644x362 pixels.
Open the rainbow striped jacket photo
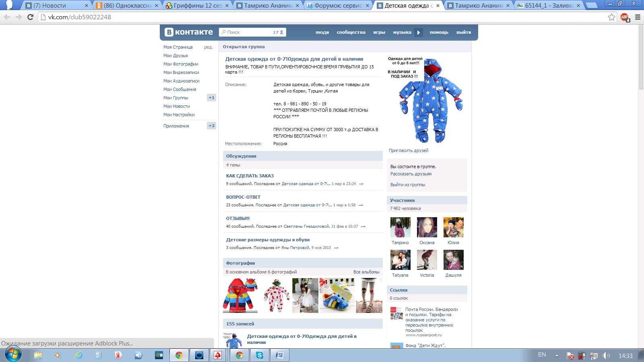point(240,296)
